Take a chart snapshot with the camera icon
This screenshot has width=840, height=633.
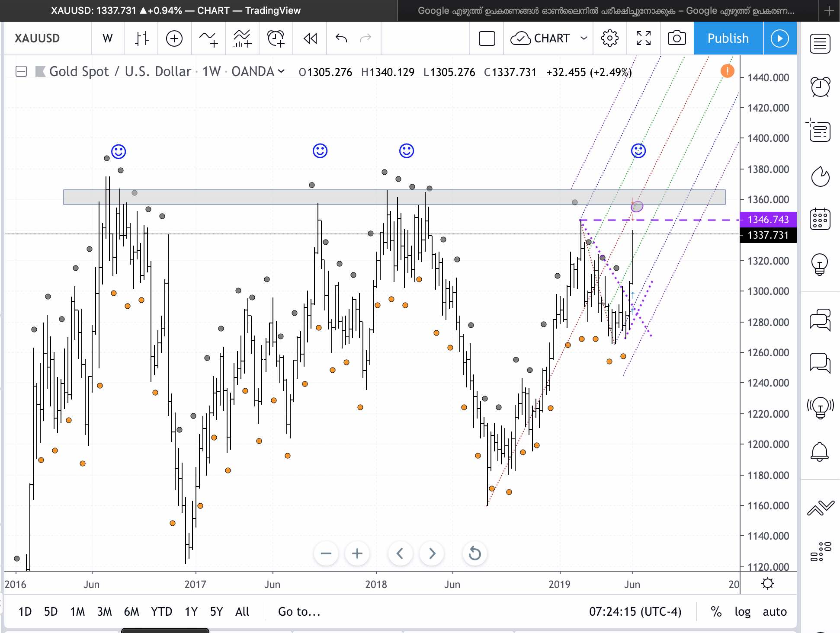[676, 38]
